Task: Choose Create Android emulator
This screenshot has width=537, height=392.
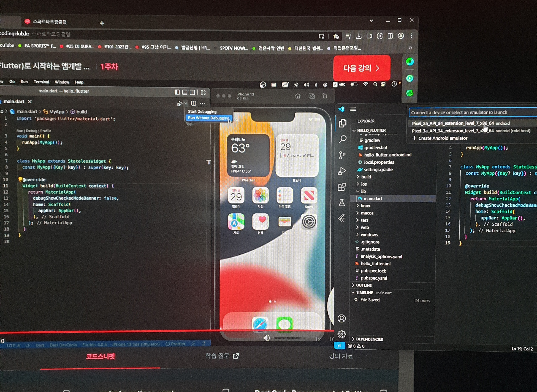Action: coord(440,138)
